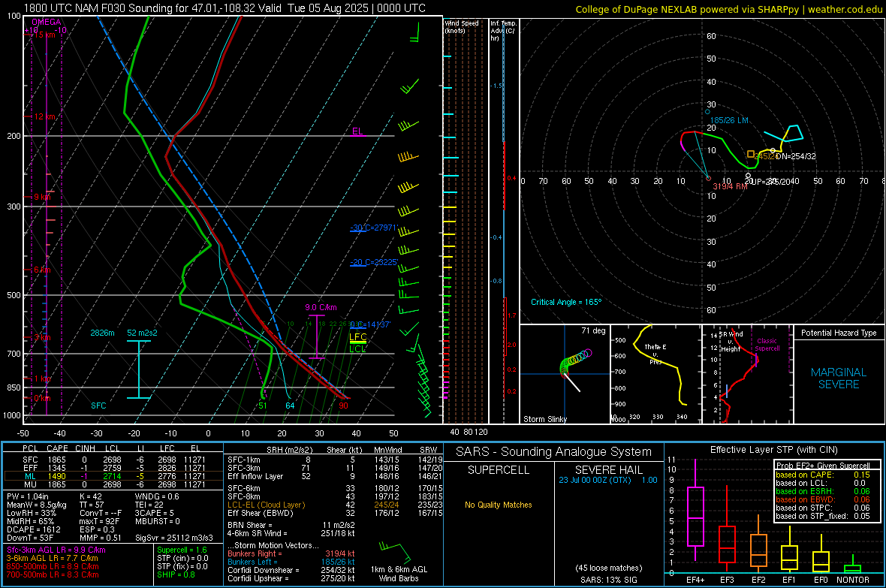The image size is (886, 588).
Task: Click the 850-500mb LR = 8.9 C/km line
Action: tap(53, 566)
